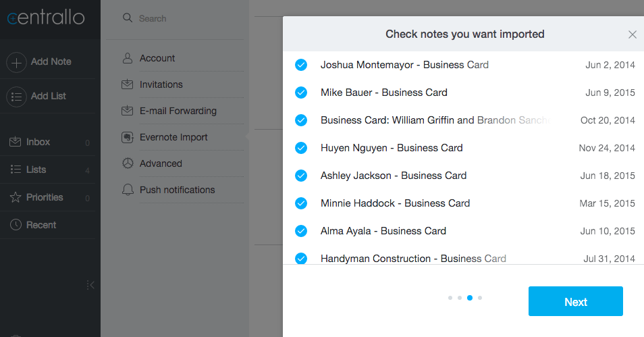Open the Recent clock icon
This screenshot has width=644, height=337.
15,226
